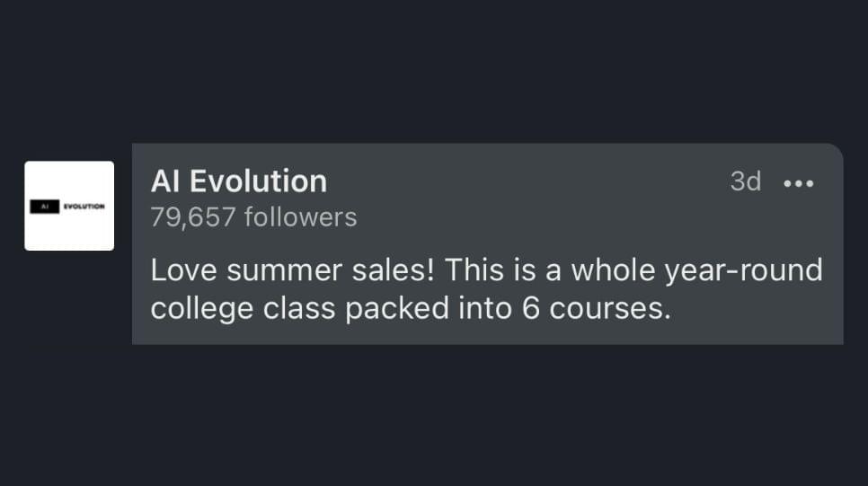Image resolution: width=868 pixels, height=486 pixels.
Task: Click '6 courses' in the comment
Action: [596, 308]
